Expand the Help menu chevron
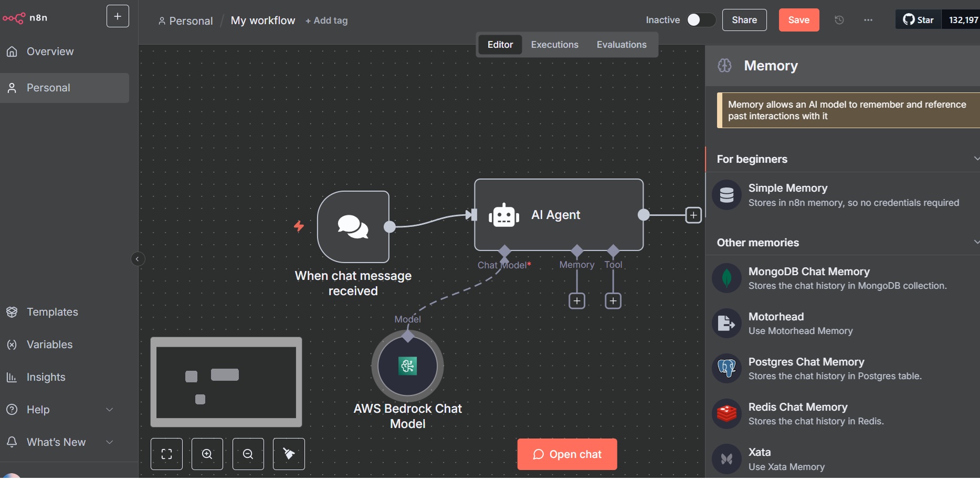The height and width of the screenshot is (480, 980). point(110,410)
